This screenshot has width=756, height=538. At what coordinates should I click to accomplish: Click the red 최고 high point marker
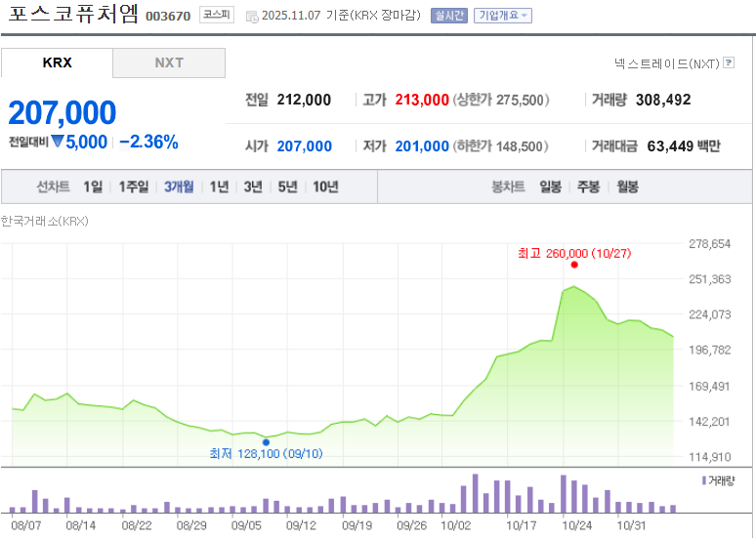click(574, 265)
